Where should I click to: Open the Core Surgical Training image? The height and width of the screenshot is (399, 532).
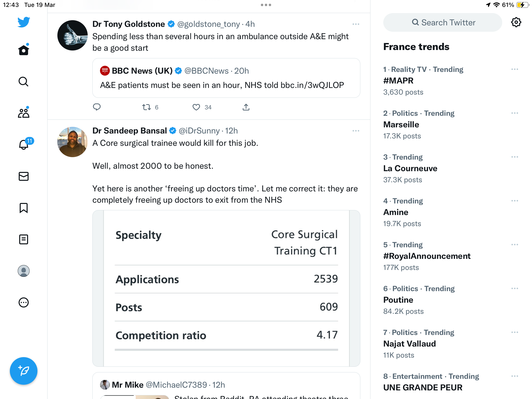pyautogui.click(x=226, y=288)
